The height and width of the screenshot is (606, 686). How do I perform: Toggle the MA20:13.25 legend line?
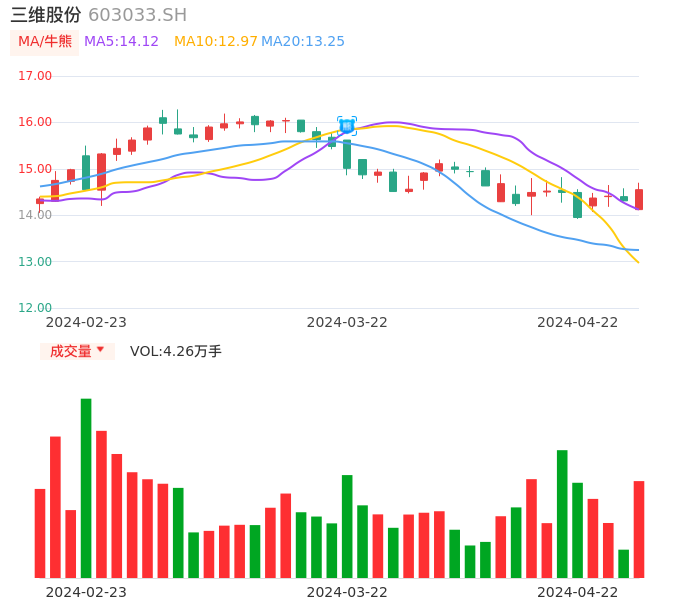click(303, 42)
